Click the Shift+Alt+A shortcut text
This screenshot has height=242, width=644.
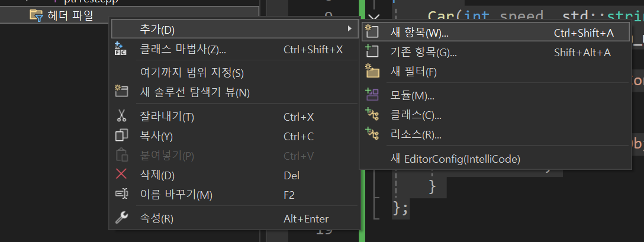click(582, 53)
